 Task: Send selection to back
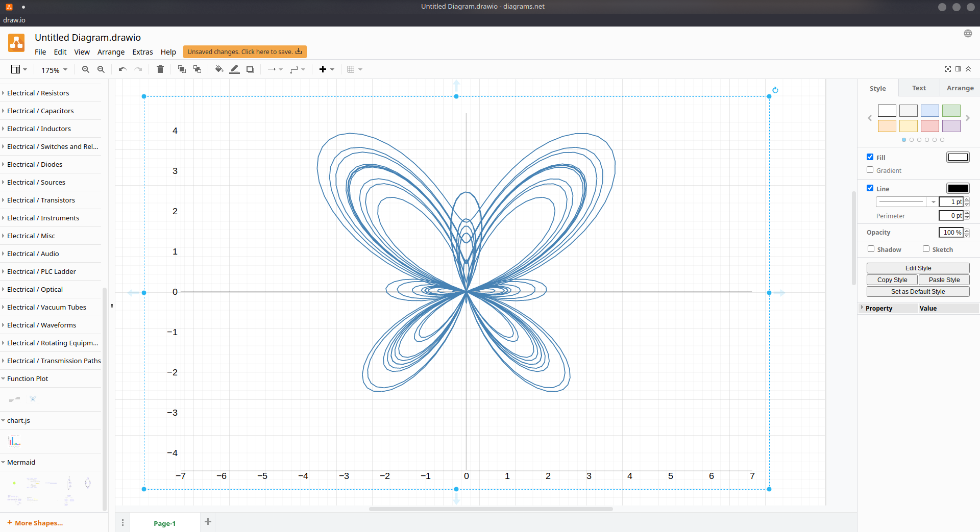click(x=197, y=69)
